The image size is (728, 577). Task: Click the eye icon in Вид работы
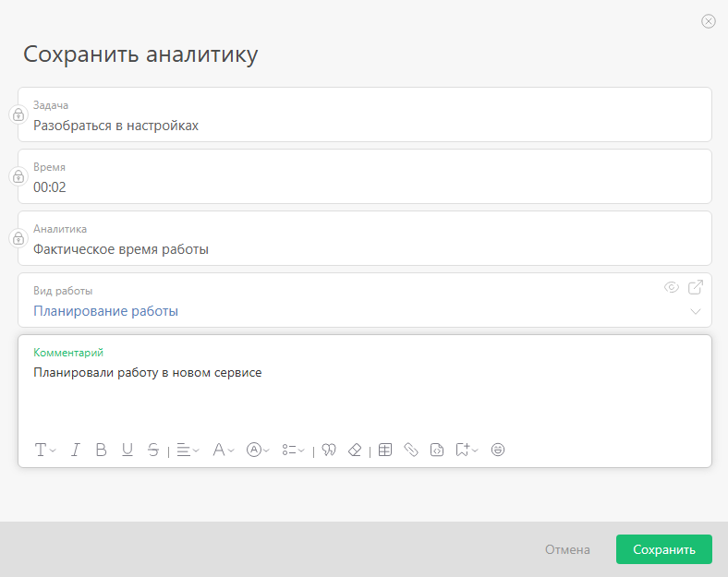click(x=672, y=287)
